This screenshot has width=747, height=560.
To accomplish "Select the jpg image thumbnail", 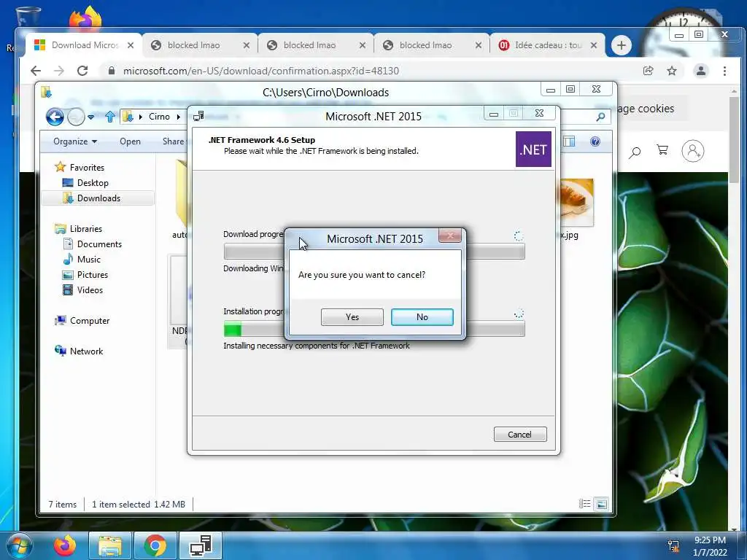I will [576, 203].
